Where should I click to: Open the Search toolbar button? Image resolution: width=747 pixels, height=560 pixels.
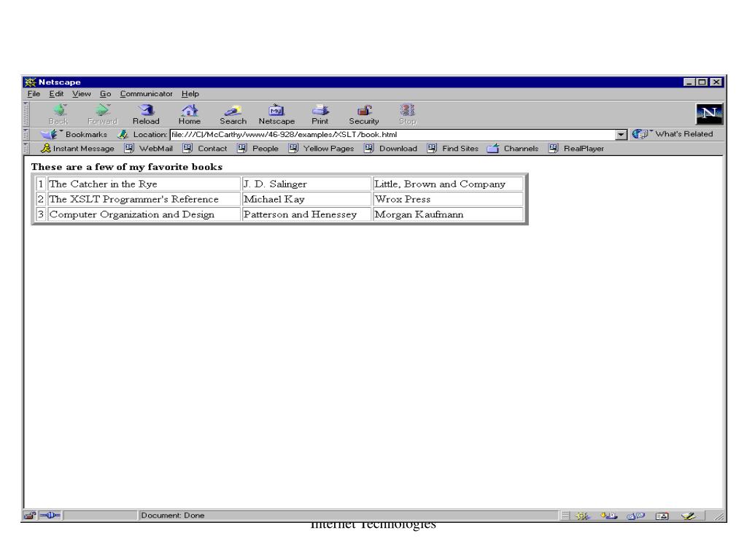pos(233,114)
